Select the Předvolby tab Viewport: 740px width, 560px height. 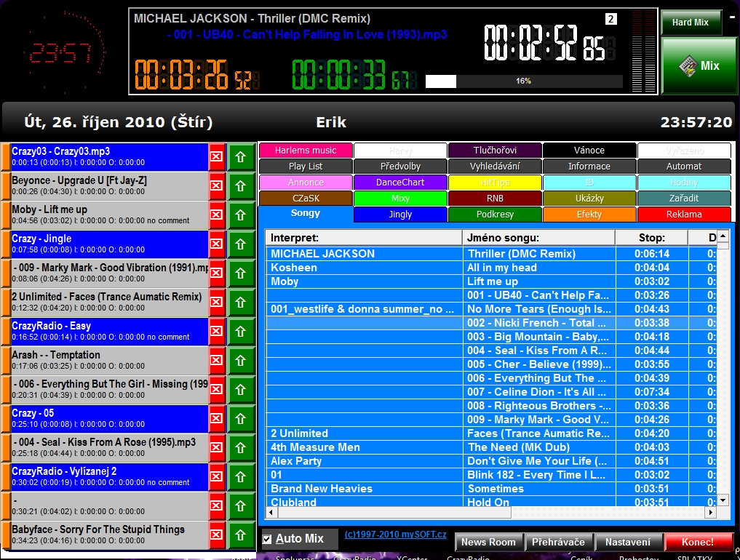point(401,167)
